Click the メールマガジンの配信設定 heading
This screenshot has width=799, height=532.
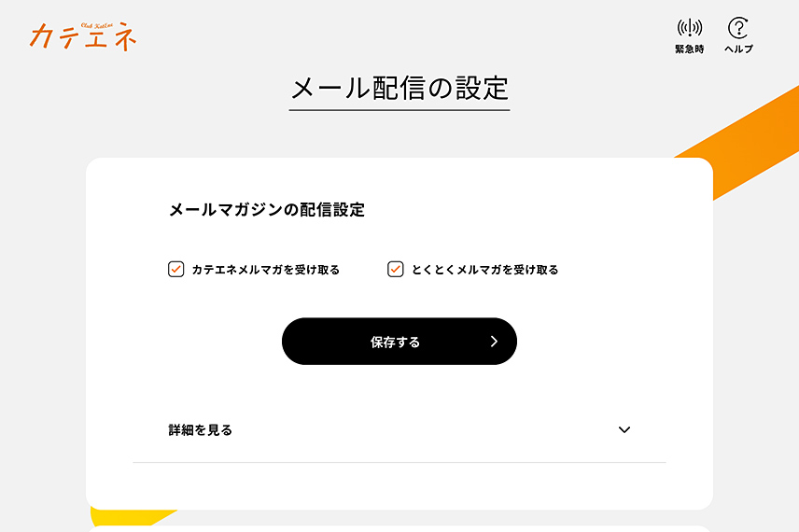[x=267, y=210]
